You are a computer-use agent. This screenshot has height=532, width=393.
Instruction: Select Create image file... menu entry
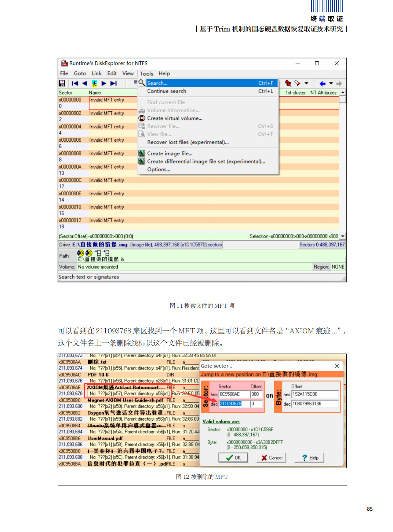(x=208, y=153)
